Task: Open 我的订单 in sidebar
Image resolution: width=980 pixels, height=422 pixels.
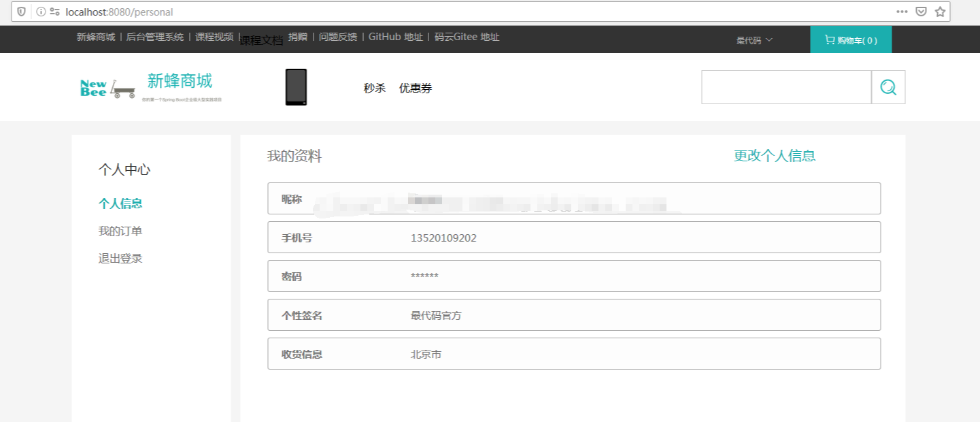Action: pyautogui.click(x=120, y=231)
